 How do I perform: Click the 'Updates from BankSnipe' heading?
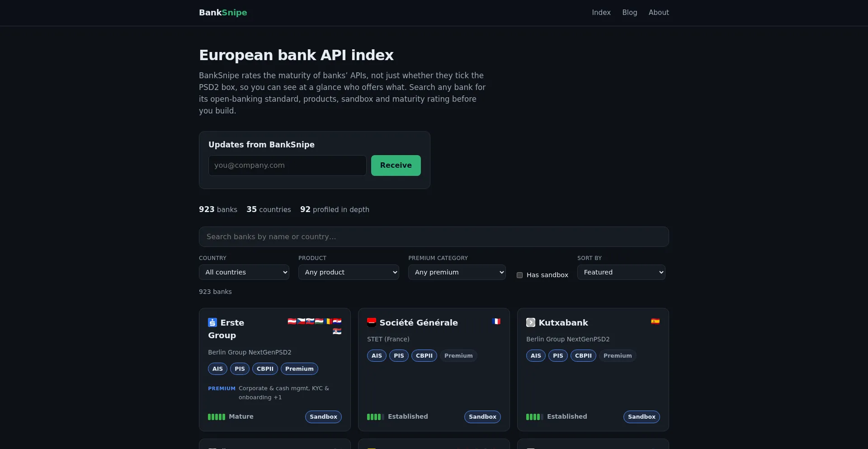(261, 145)
